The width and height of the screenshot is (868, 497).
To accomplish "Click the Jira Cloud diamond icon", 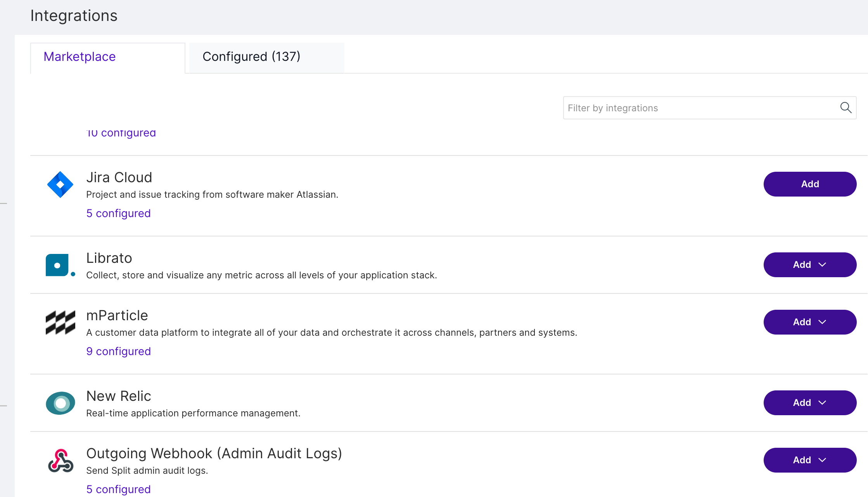I will (60, 184).
